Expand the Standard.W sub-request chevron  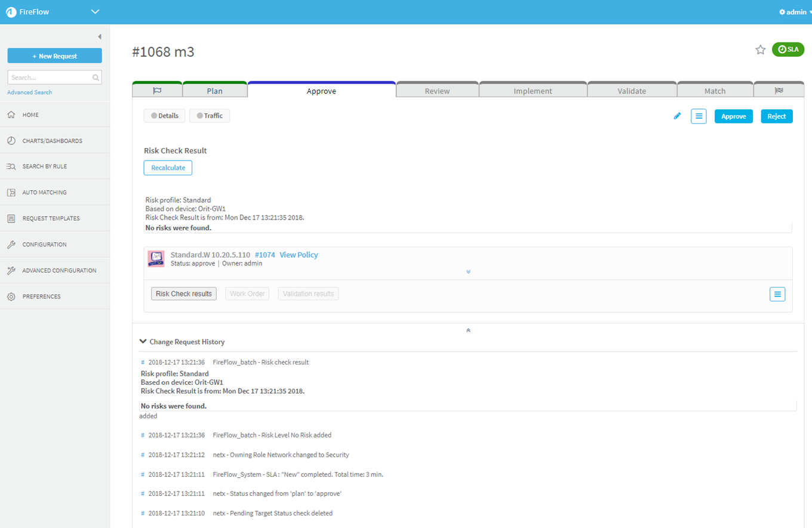point(468,271)
